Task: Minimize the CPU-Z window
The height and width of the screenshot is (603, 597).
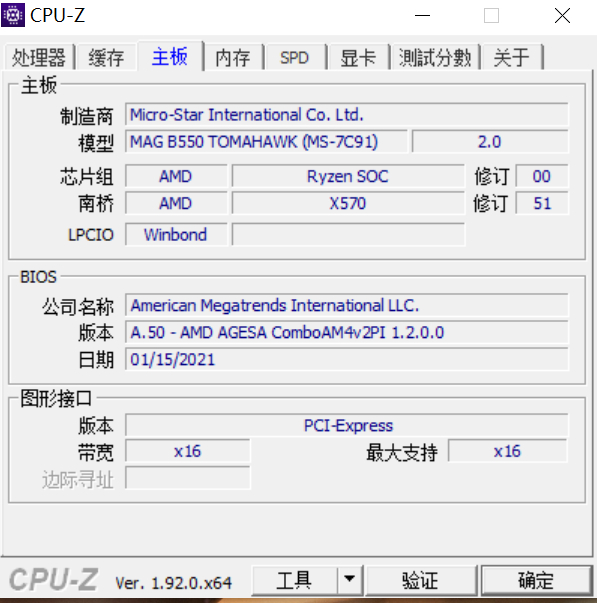Action: pos(422,16)
